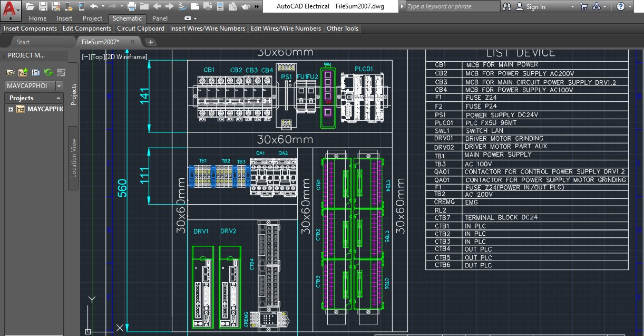The width and height of the screenshot is (644, 336).
Task: Open the Edit Components panel
Action: [87, 28]
